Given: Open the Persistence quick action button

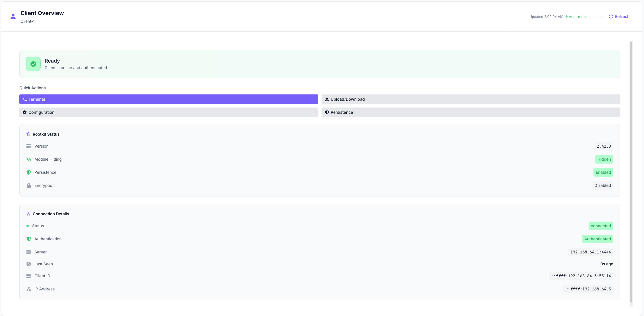Looking at the screenshot, I should point(471,112).
